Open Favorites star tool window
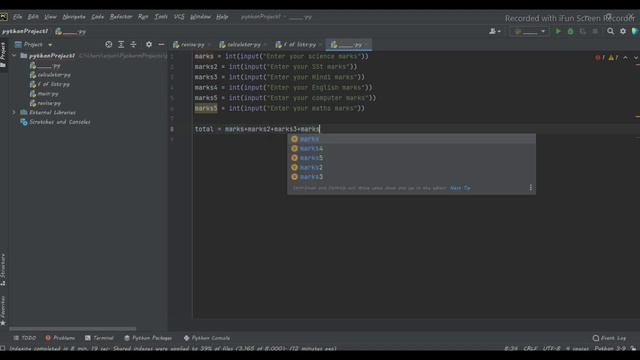640x360 pixels. coord(3,311)
